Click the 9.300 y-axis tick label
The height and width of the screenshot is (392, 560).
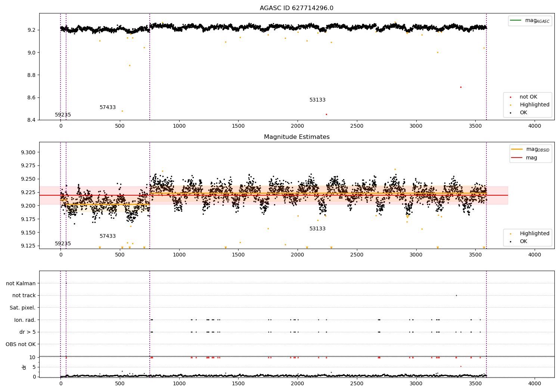28,152
